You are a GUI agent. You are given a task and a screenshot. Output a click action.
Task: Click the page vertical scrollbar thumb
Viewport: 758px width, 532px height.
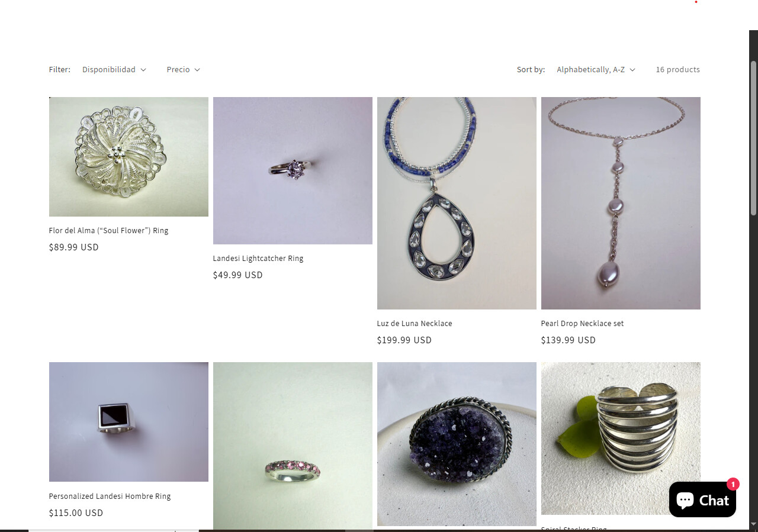click(753, 138)
